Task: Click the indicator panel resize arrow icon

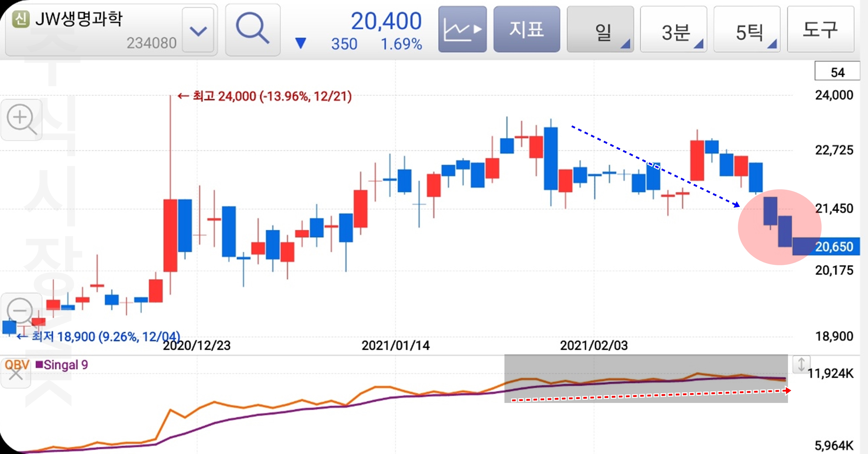Action: point(801,365)
